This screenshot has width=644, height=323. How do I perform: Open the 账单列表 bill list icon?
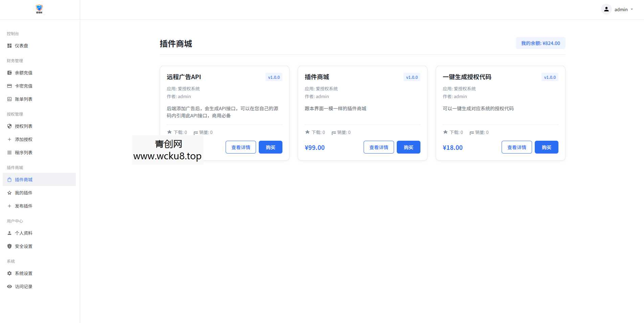point(9,99)
